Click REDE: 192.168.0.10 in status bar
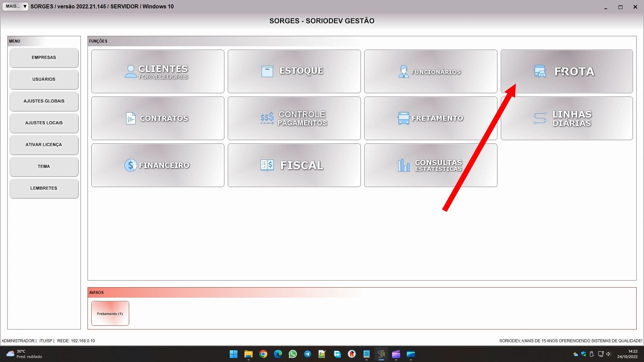 coord(76,341)
